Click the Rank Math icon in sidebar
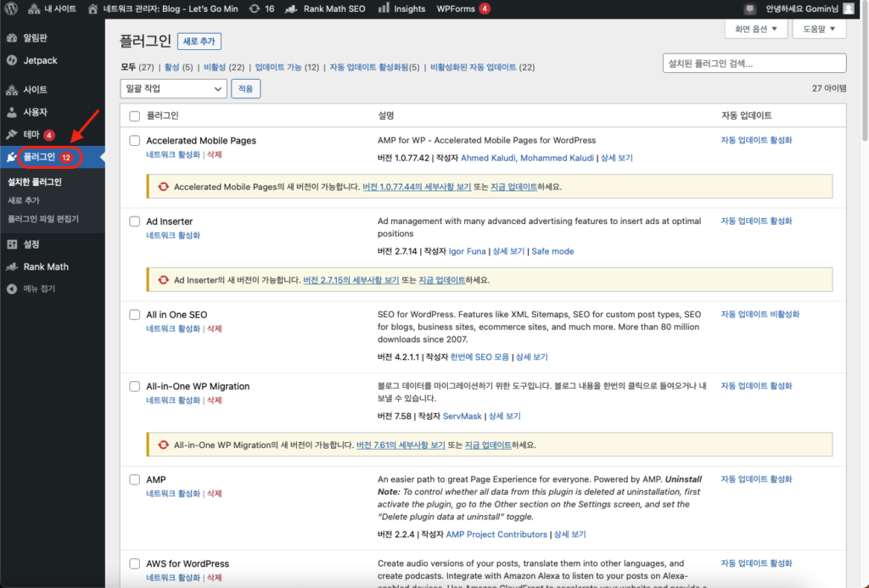 (12, 266)
